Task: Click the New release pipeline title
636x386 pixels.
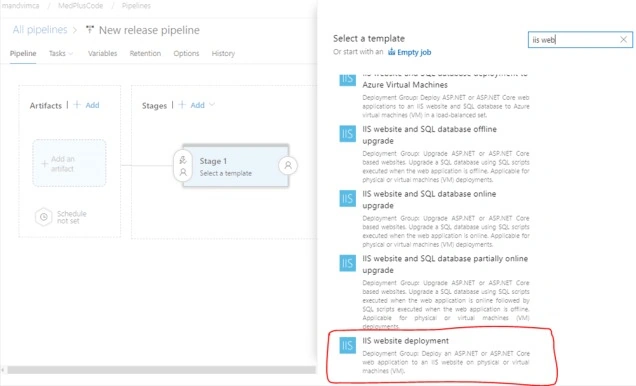Action: point(149,30)
